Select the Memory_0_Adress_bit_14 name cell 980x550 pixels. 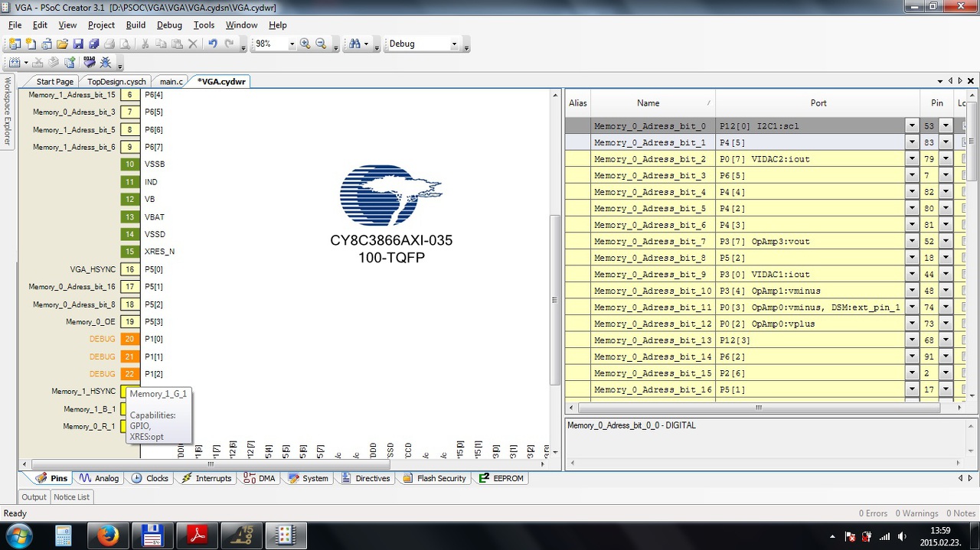pyautogui.click(x=653, y=356)
